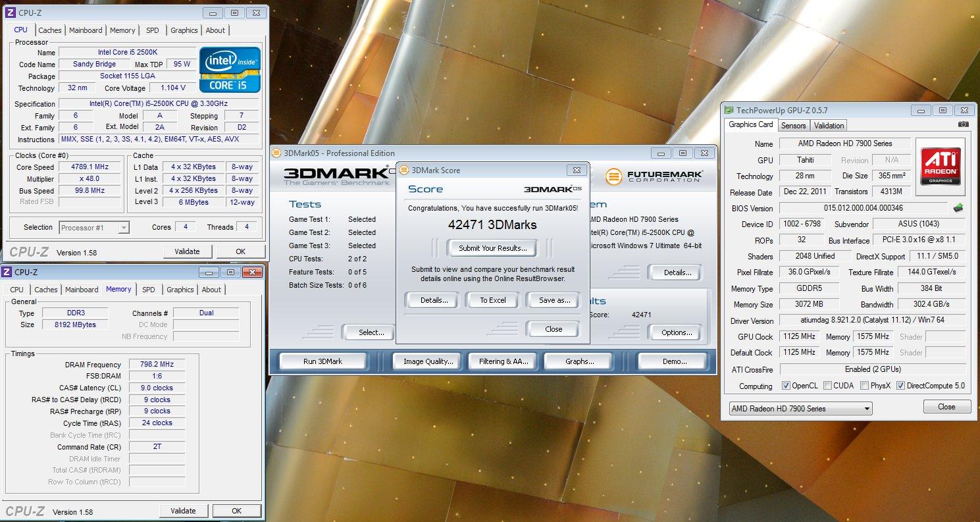
Task: Close the 3DMark Score dialog with X
Action: 576,170
